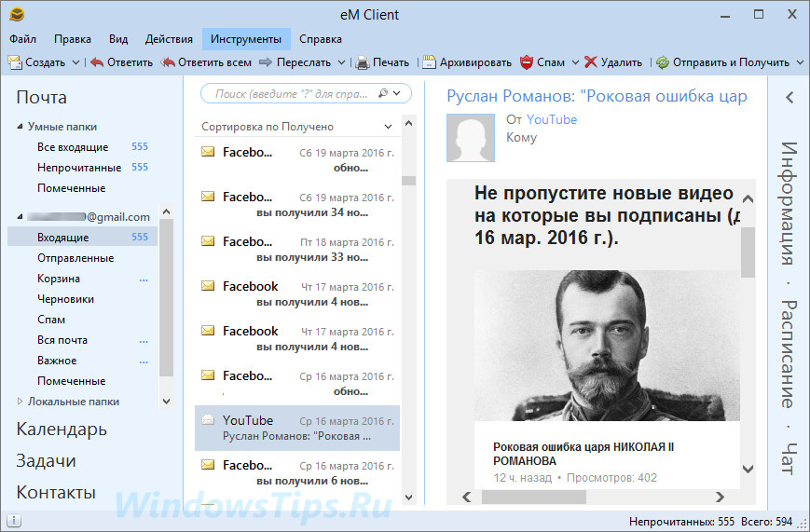Click the sender avatar placeholder
This screenshot has width=810, height=532.
[471, 138]
